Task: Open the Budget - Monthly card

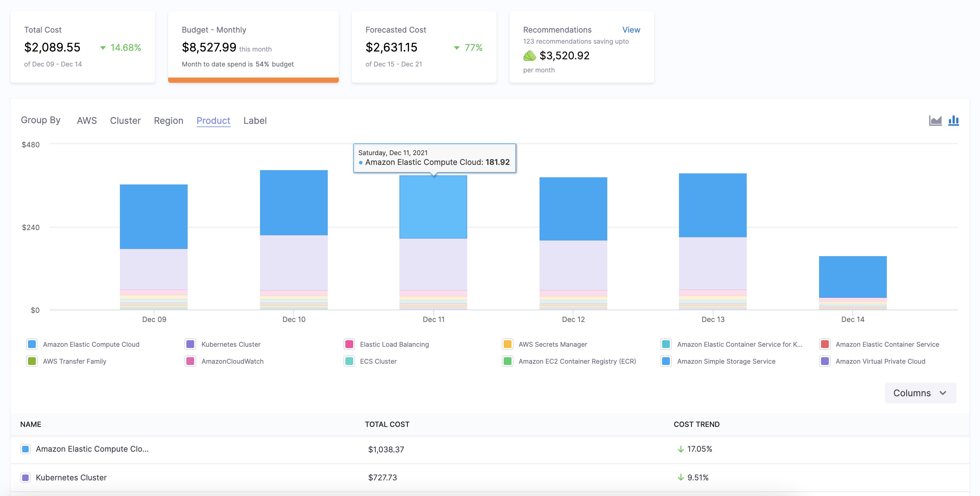Action: click(x=253, y=47)
